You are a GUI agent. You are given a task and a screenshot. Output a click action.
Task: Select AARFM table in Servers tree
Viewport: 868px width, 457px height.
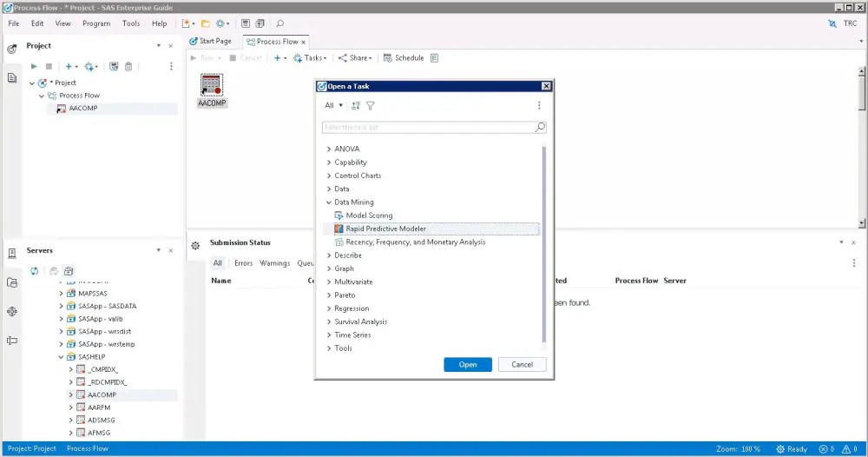(x=99, y=407)
